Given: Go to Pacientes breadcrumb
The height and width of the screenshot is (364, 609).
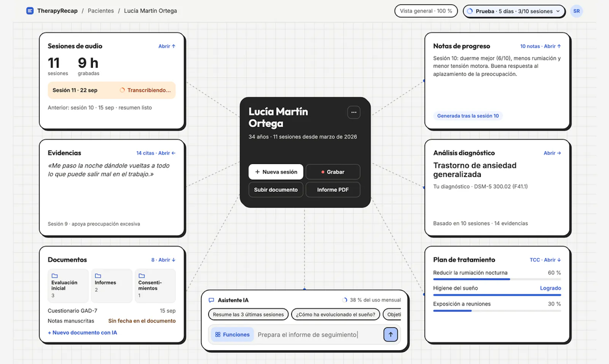Looking at the screenshot, I should point(100,11).
